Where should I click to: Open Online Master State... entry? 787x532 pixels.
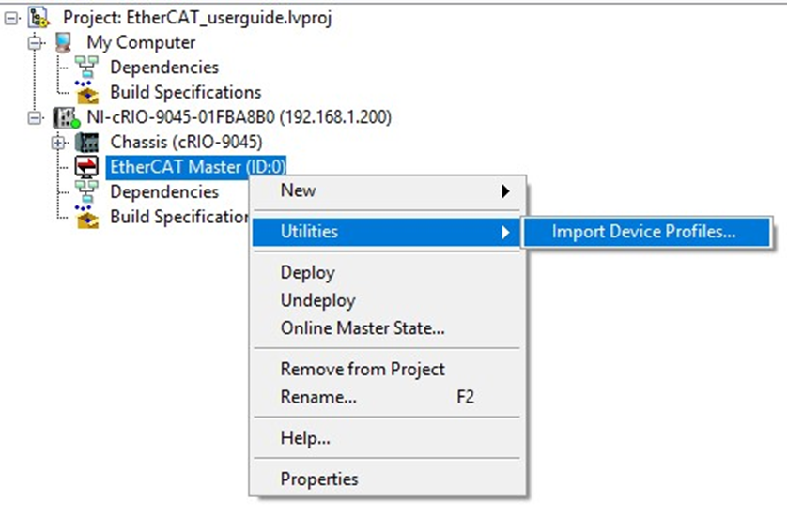pyautogui.click(x=363, y=327)
